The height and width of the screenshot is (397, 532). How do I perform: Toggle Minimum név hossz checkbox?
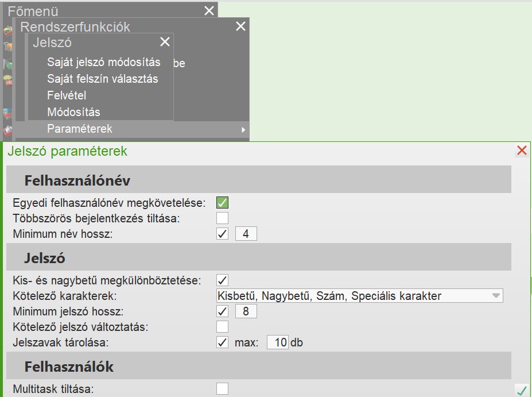[x=223, y=234]
